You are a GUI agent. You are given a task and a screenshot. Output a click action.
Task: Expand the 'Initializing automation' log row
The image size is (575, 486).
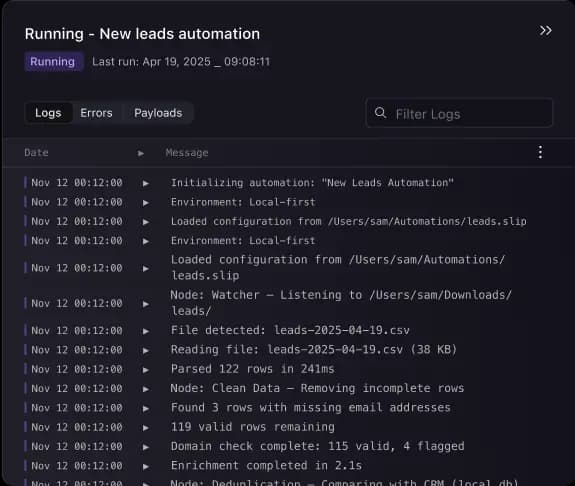pos(146,183)
